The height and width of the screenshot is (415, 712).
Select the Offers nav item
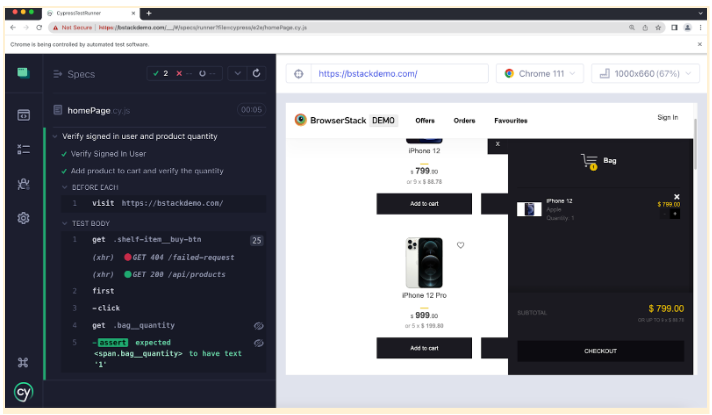coord(425,120)
